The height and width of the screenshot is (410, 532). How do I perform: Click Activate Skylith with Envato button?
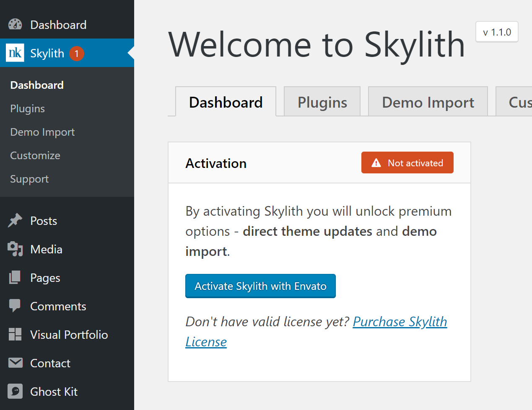[x=260, y=286]
